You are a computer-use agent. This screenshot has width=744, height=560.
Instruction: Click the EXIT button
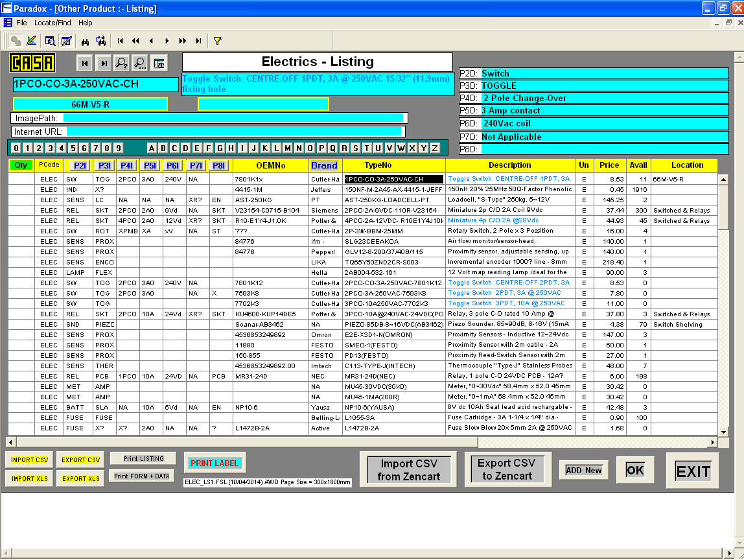[693, 471]
